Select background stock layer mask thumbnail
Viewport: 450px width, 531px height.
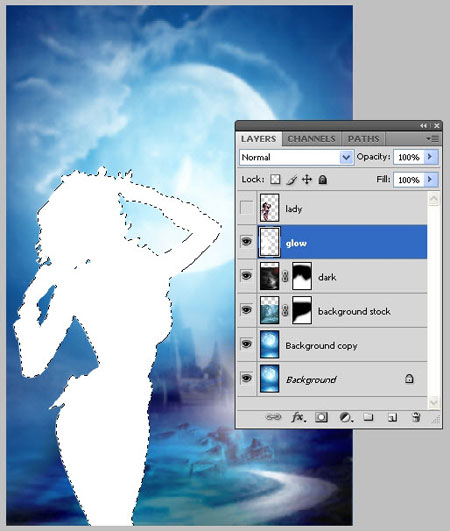pyautogui.click(x=302, y=310)
